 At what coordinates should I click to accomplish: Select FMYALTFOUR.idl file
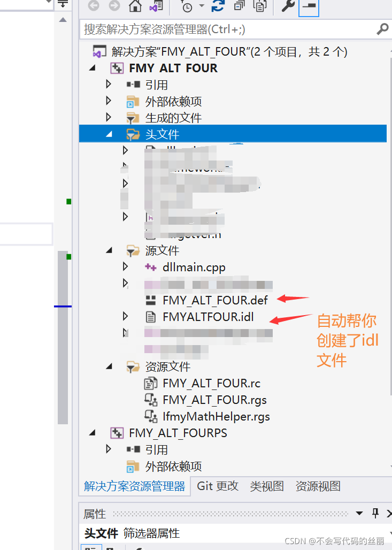point(208,317)
